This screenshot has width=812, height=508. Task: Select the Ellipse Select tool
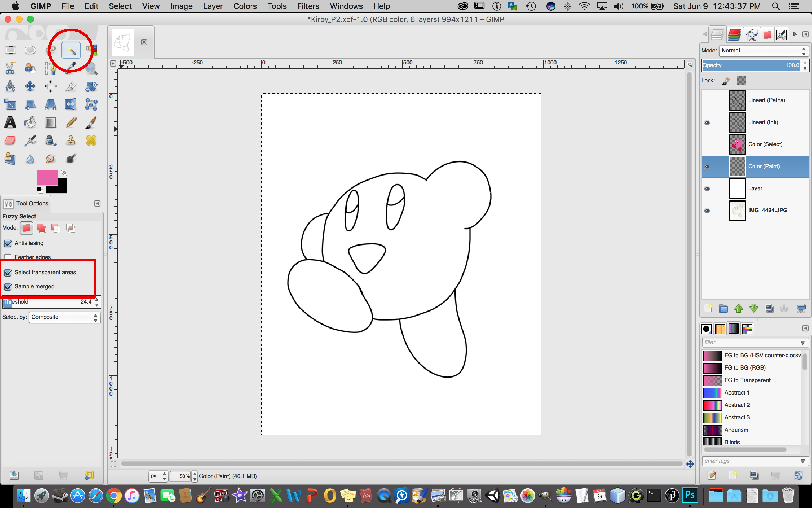point(30,51)
